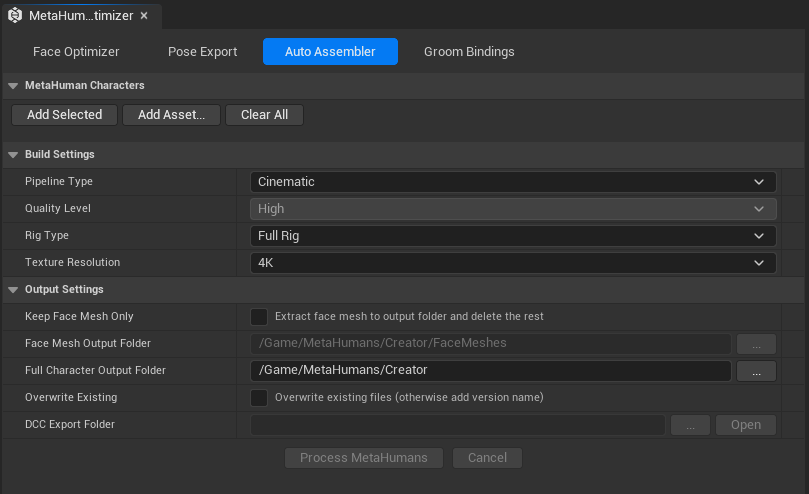Click the Open button for DCC folder
809x494 pixels.
(746, 425)
